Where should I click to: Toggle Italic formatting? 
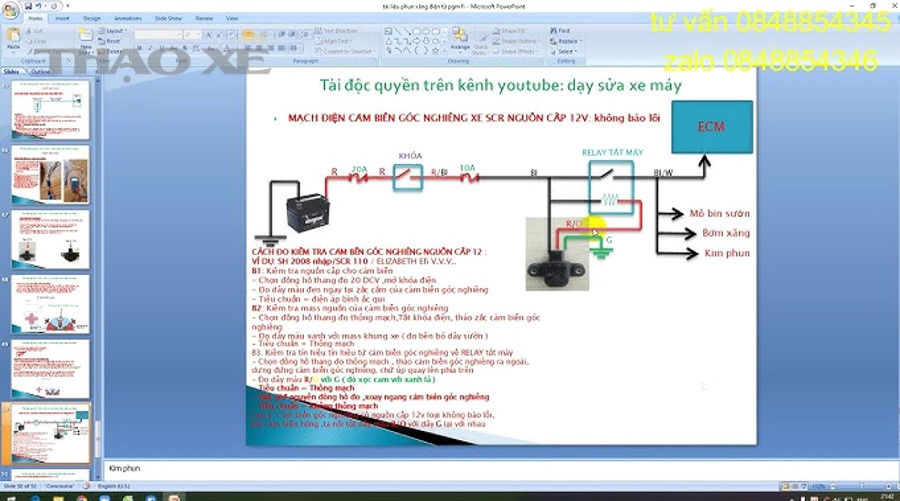pos(150,48)
